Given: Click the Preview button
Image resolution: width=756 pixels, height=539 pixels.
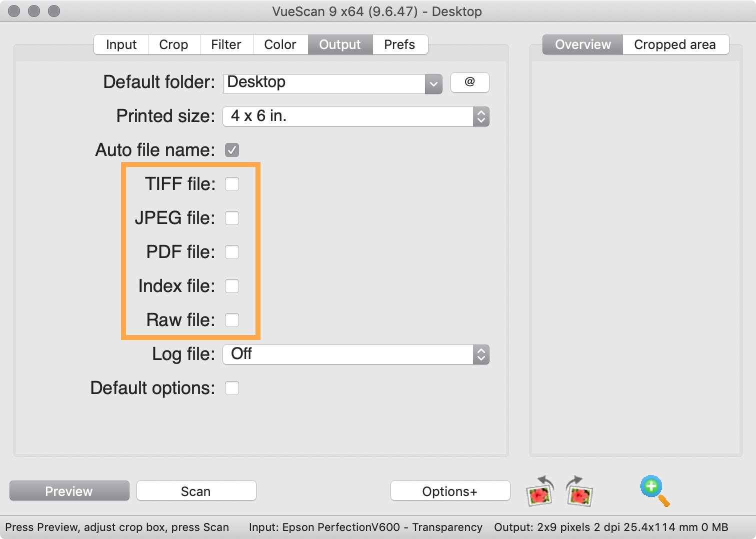Looking at the screenshot, I should pyautogui.click(x=69, y=491).
